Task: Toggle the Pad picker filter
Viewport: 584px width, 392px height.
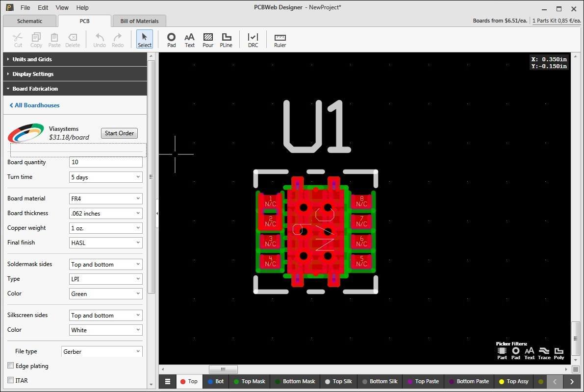Action: (x=516, y=353)
